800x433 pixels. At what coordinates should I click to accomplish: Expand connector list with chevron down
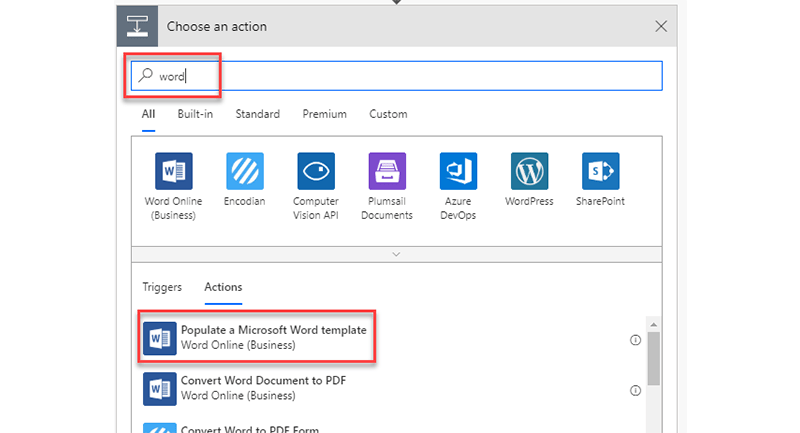(x=396, y=254)
